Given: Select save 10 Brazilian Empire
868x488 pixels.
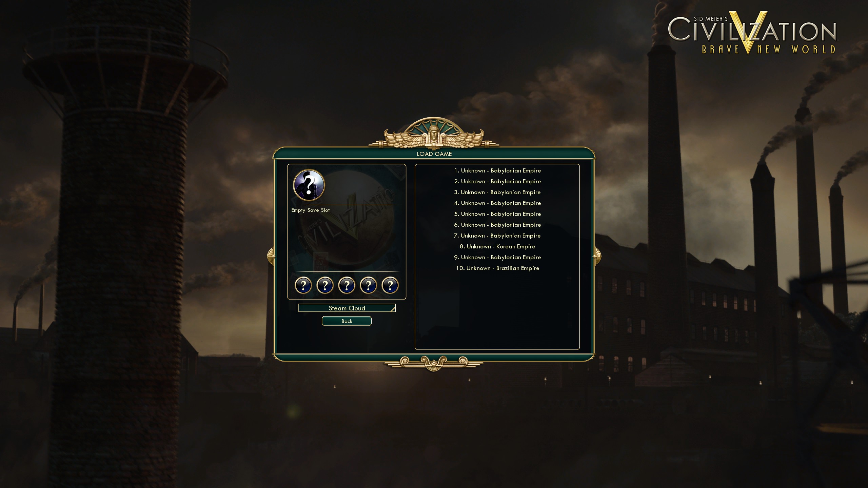Looking at the screenshot, I should [497, 268].
